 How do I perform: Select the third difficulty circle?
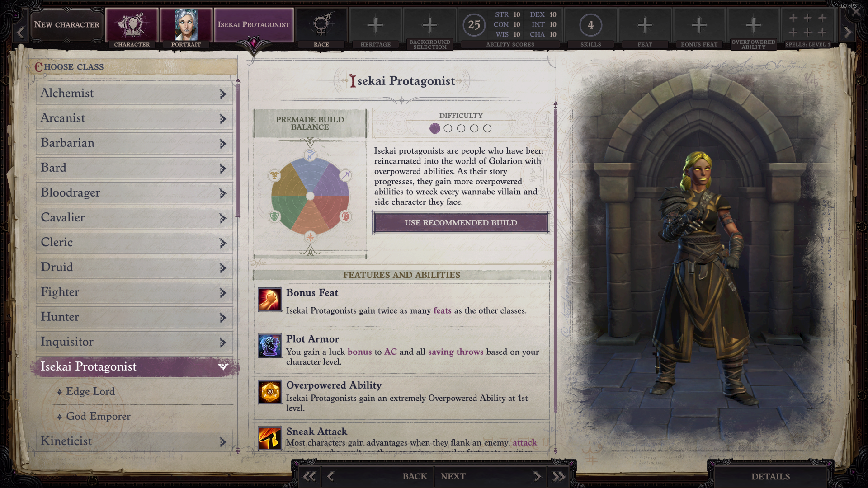[461, 129]
